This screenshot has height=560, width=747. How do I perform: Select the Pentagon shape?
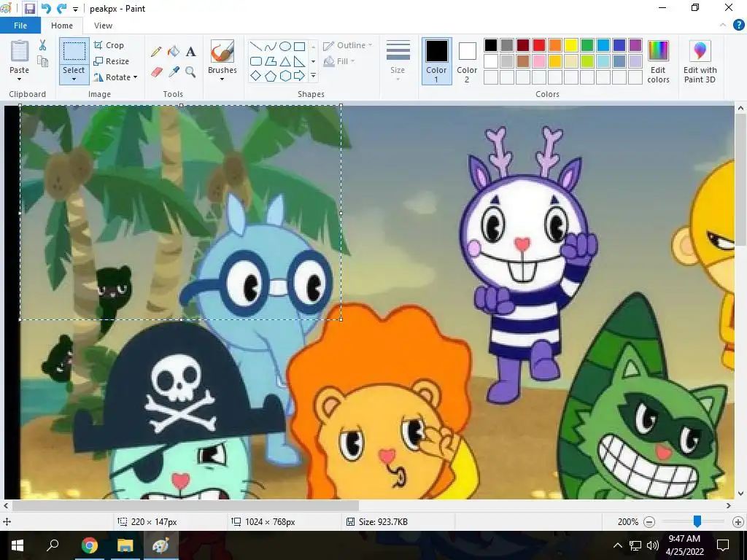270,75
